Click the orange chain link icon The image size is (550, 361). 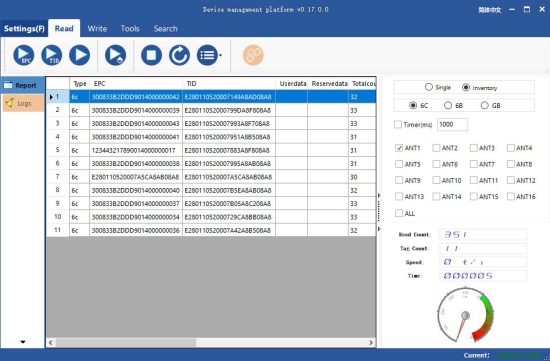(x=253, y=55)
